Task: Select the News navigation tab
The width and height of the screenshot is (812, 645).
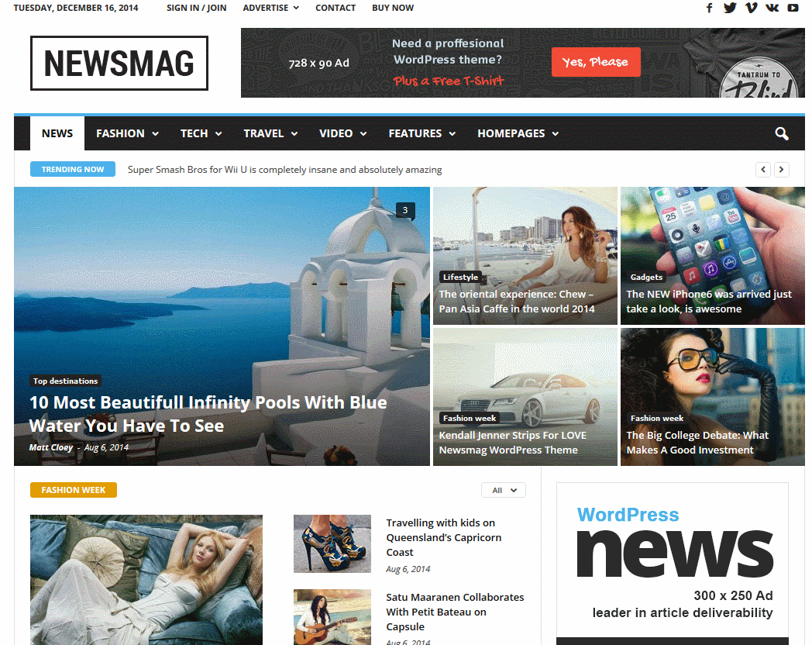Action: 57,133
